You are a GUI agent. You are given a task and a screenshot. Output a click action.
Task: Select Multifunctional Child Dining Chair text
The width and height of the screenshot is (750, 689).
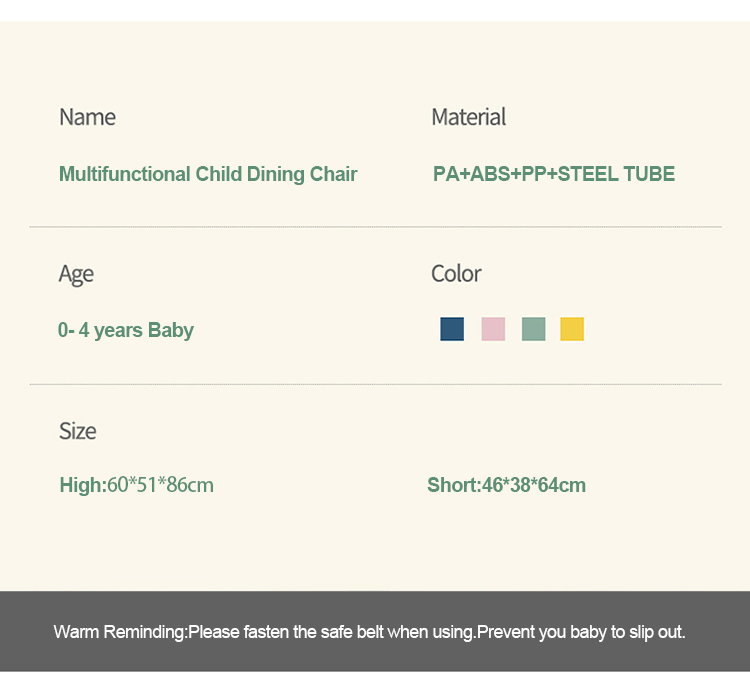[x=208, y=174]
